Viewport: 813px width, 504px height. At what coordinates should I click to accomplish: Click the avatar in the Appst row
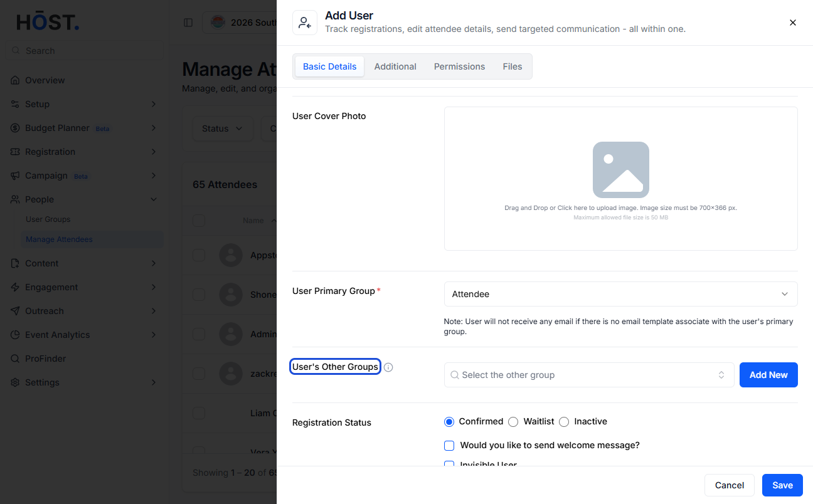[231, 255]
